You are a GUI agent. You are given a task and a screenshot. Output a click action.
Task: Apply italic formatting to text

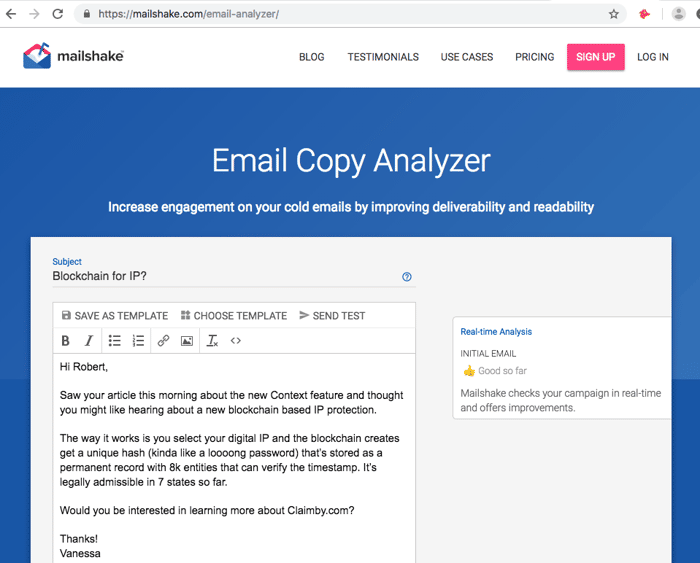coord(89,341)
